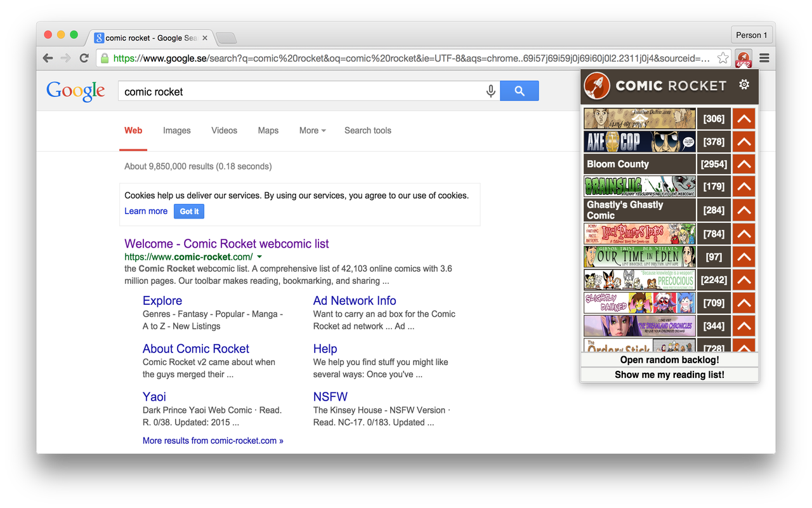Open the Explore sitelink

[162, 301]
